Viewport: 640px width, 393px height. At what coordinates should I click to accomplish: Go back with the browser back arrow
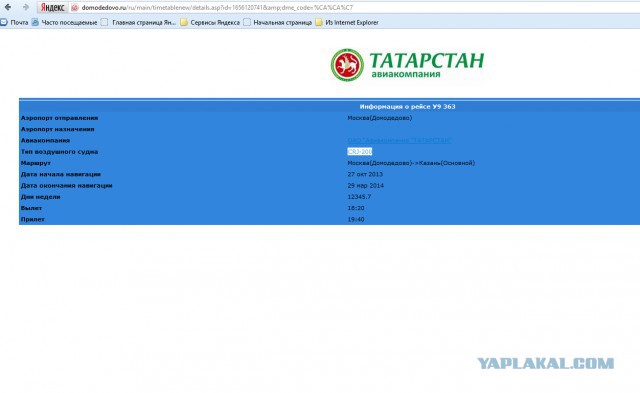click(8, 7)
